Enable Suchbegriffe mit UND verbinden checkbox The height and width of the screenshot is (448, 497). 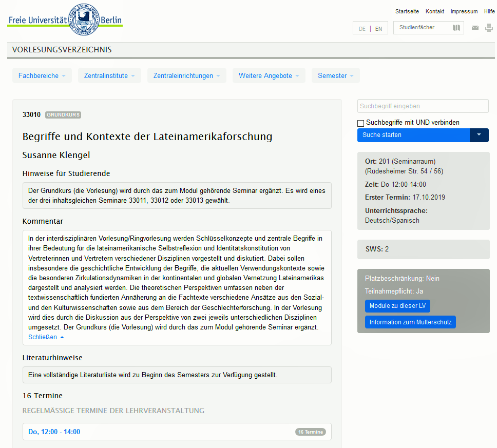point(361,123)
